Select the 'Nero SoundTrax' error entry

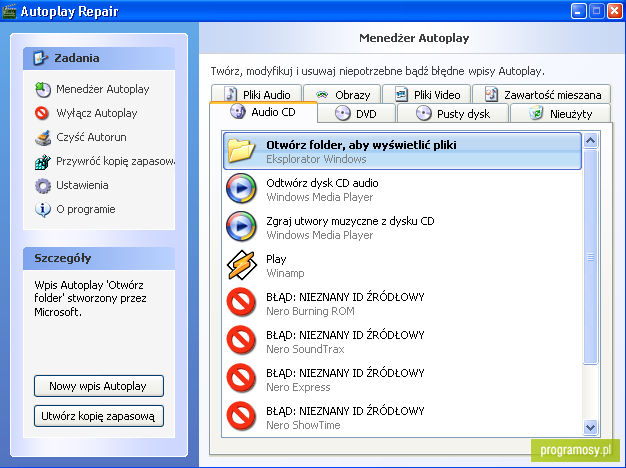tap(402, 341)
